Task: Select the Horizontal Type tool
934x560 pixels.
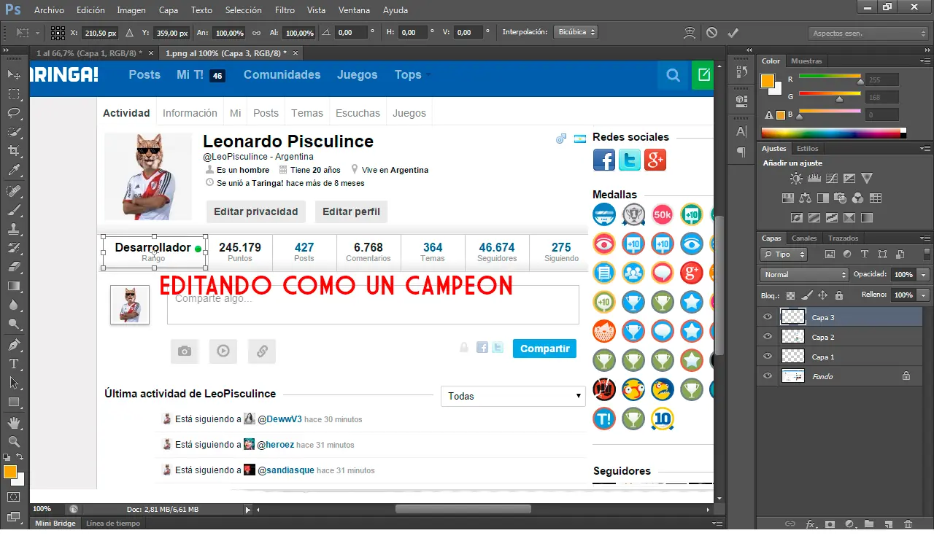Action: coord(13,364)
